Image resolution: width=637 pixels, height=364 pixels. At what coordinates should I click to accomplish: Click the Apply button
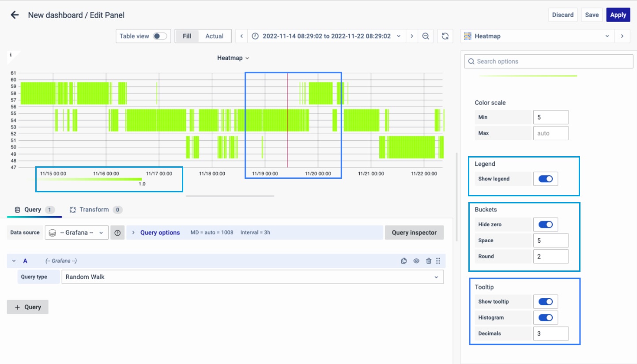coord(618,15)
